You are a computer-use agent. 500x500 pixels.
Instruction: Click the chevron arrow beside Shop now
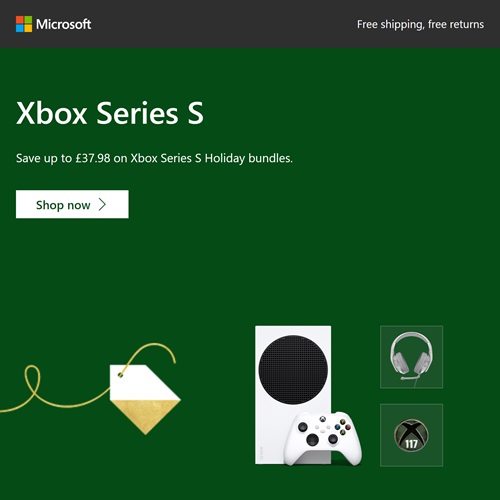tap(102, 204)
